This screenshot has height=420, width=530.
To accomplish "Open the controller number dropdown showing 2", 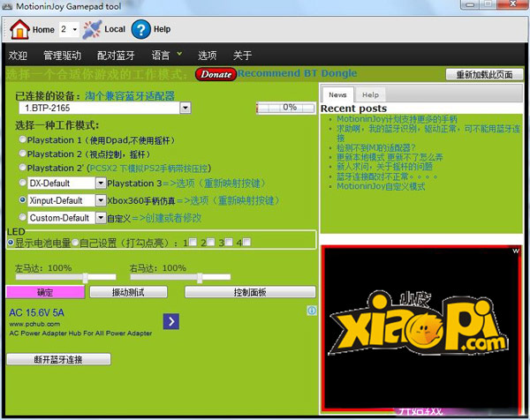I will click(x=69, y=29).
